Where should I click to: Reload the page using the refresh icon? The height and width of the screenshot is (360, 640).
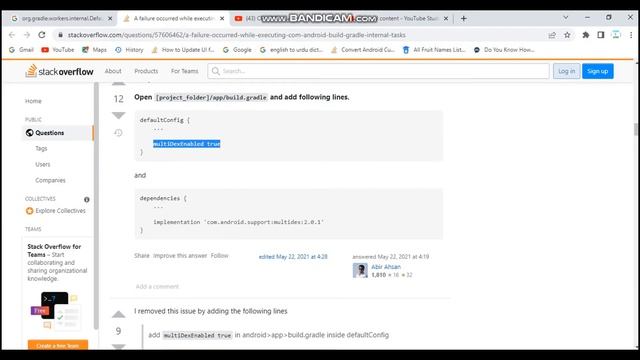(42, 35)
